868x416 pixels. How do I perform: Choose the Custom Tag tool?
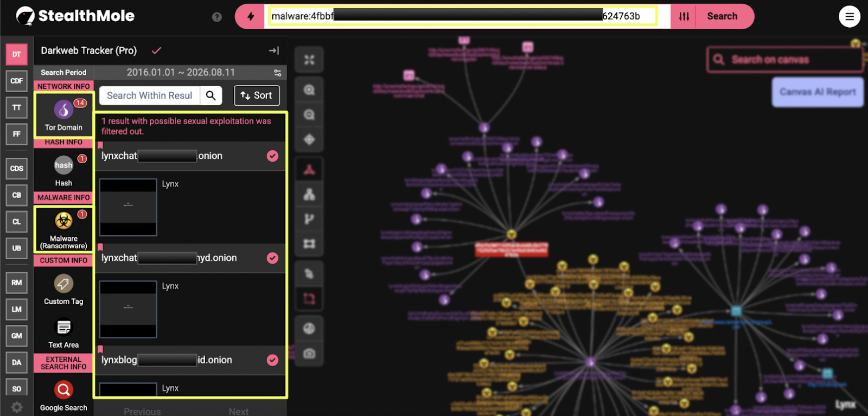(63, 290)
